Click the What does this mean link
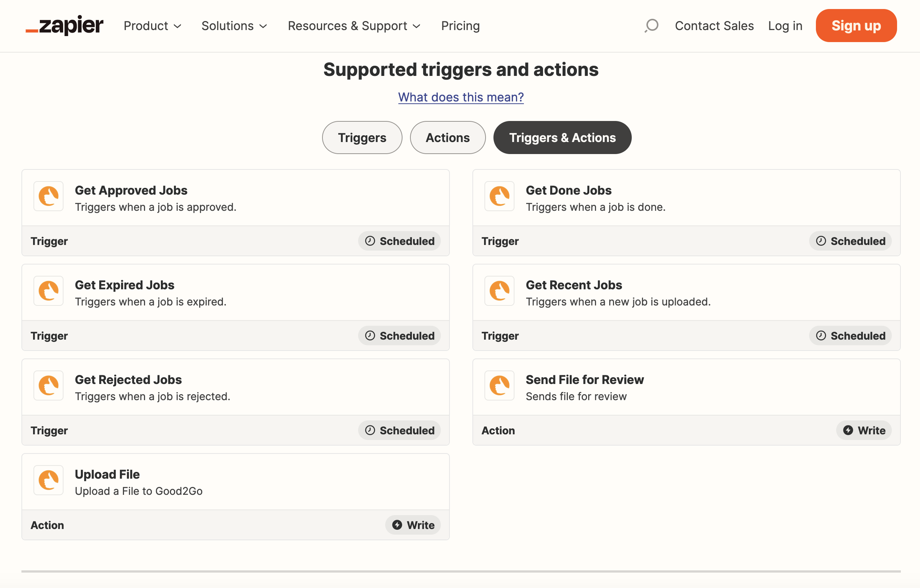Viewport: 920px width, 588px height. [x=461, y=97]
